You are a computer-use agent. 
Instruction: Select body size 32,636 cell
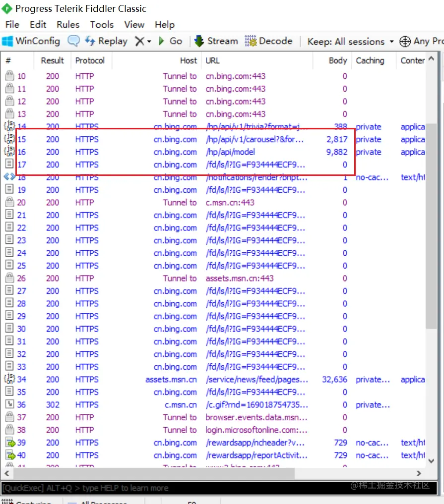click(x=334, y=379)
